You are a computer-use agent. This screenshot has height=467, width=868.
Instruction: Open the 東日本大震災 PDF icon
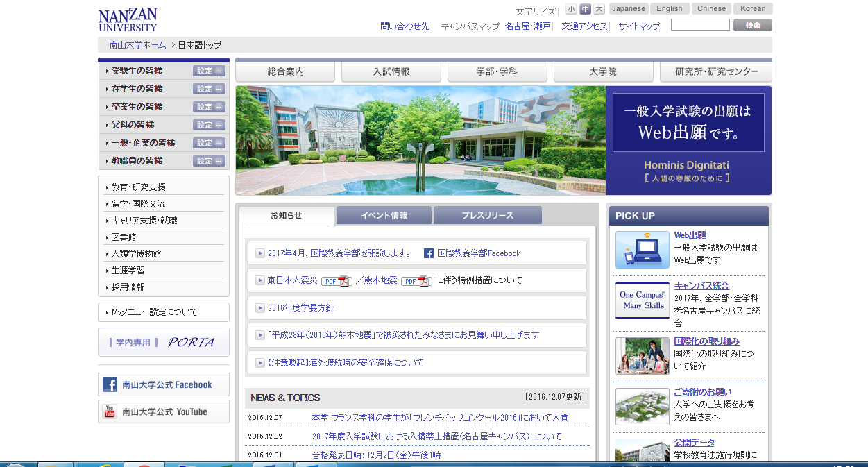[x=337, y=280]
